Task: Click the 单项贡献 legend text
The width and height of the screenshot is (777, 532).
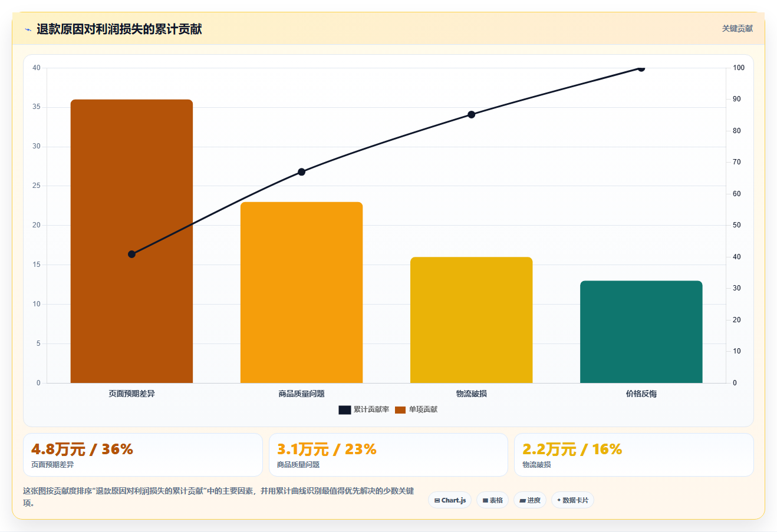Action: coord(423,409)
